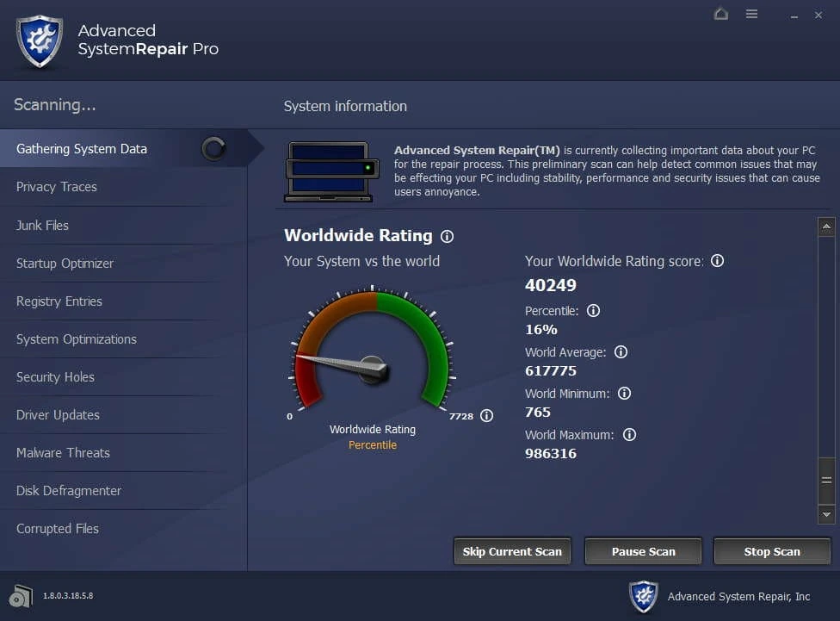
Task: Click the orange Percentile label under gauge
Action: [x=373, y=445]
